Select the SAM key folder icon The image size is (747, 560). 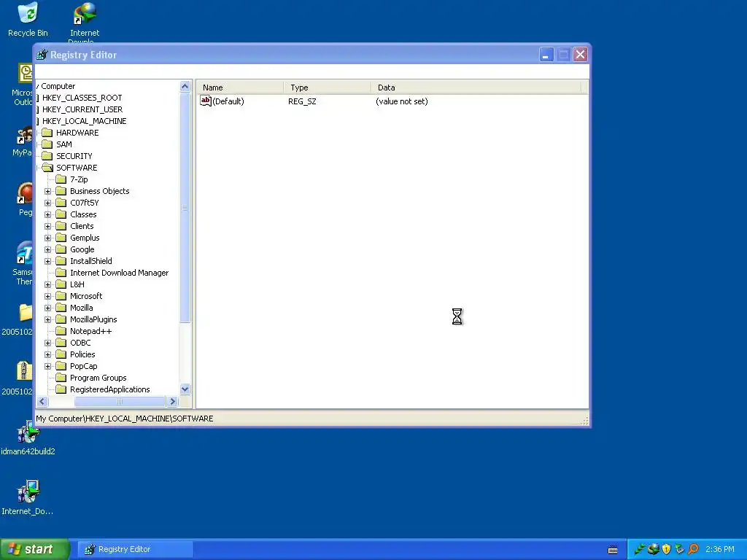pyautogui.click(x=47, y=144)
